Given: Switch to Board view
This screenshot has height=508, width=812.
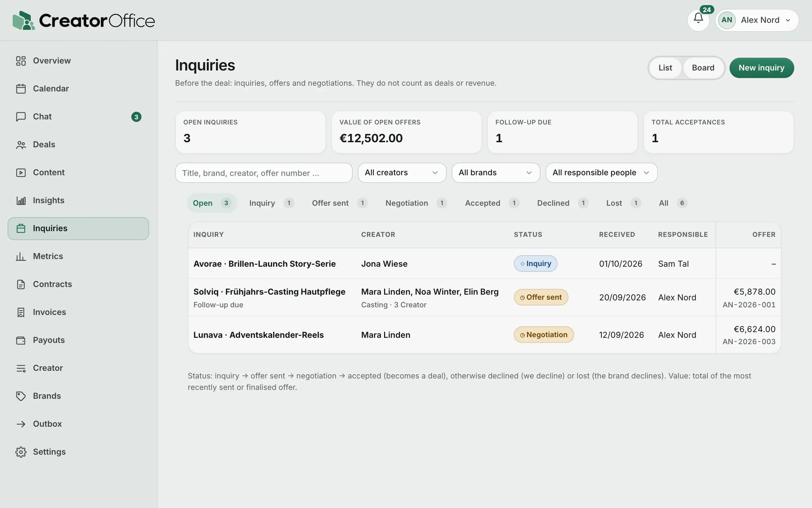Looking at the screenshot, I should (x=703, y=68).
